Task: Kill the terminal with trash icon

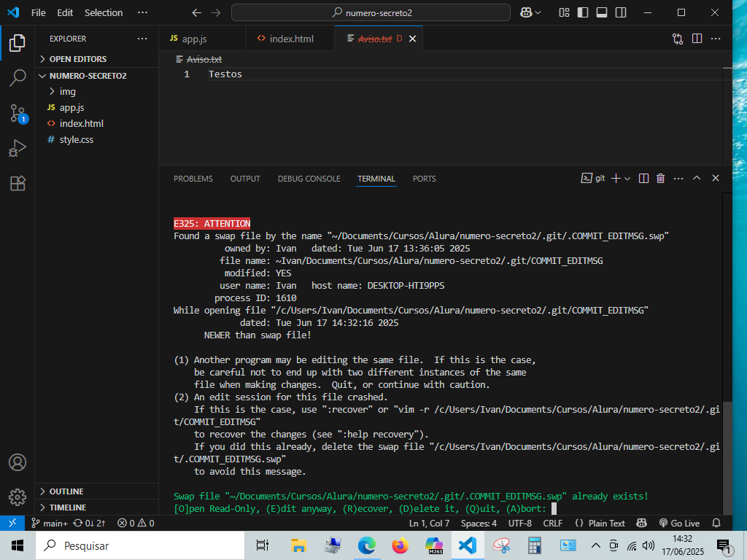Action: [x=660, y=179]
